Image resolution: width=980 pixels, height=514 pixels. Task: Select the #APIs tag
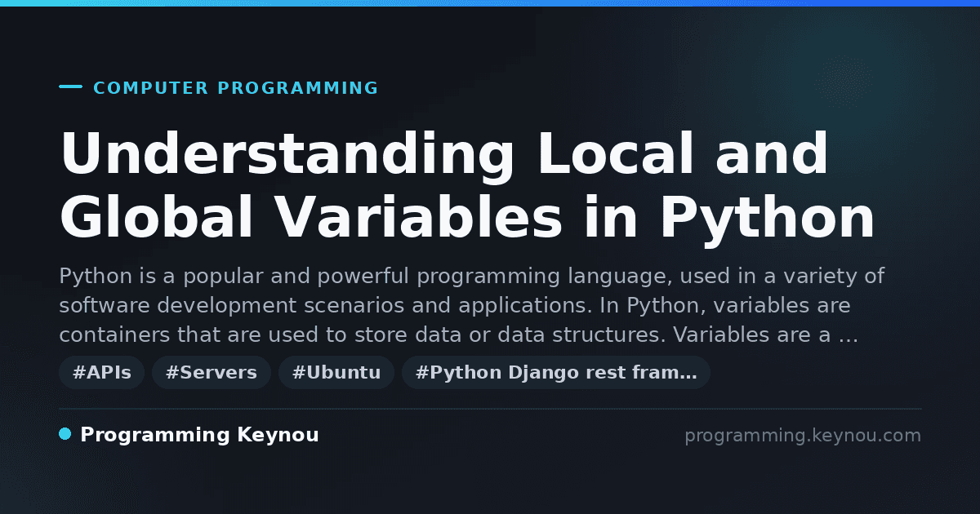(102, 373)
